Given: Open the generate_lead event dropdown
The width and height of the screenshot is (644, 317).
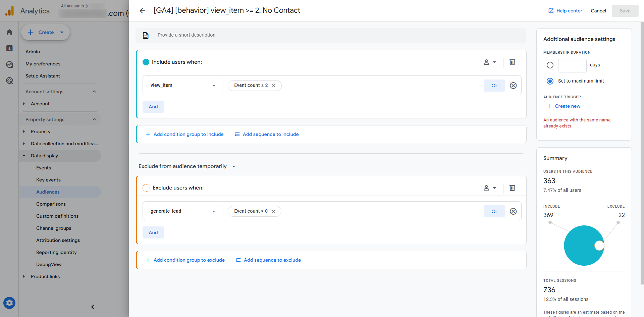Looking at the screenshot, I should coord(182,211).
